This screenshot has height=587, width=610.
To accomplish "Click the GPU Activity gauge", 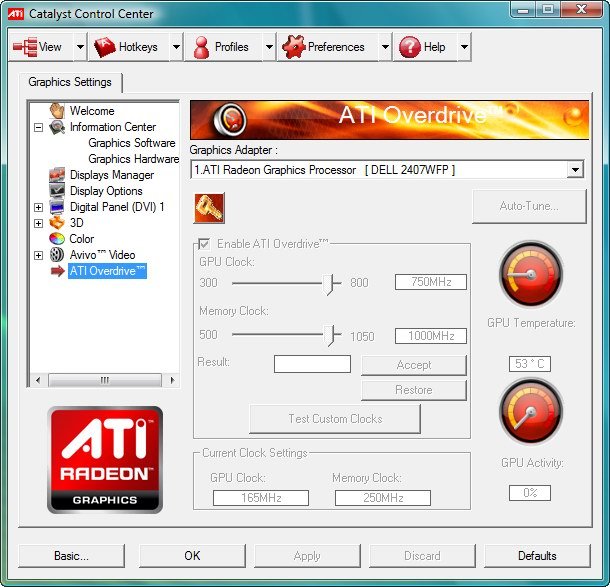I will [x=531, y=412].
